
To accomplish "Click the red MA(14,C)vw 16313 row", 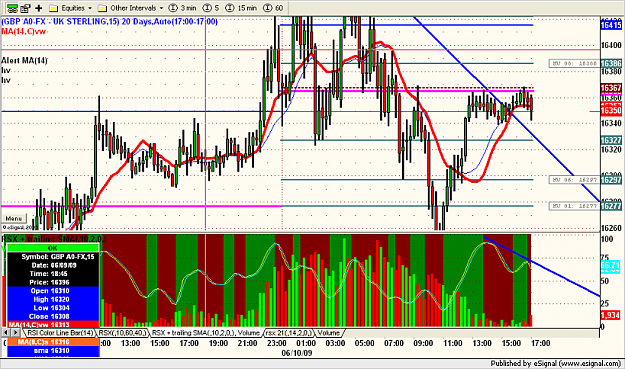I will click(x=53, y=324).
